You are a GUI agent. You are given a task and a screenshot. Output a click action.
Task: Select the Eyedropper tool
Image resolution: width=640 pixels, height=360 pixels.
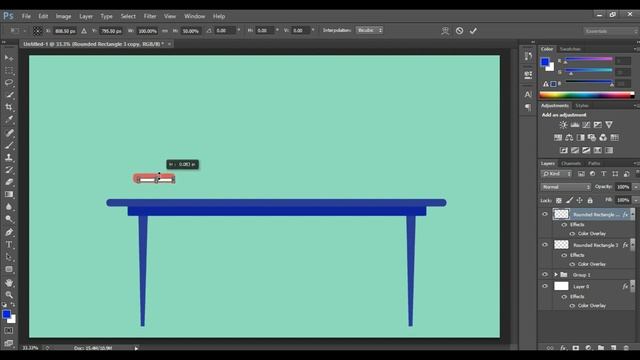(9, 120)
